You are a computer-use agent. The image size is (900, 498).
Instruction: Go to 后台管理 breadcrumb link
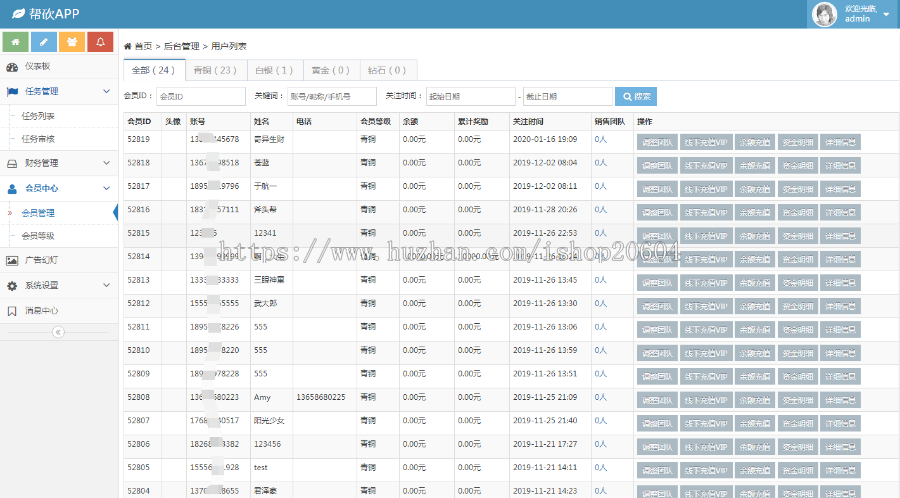click(181, 46)
